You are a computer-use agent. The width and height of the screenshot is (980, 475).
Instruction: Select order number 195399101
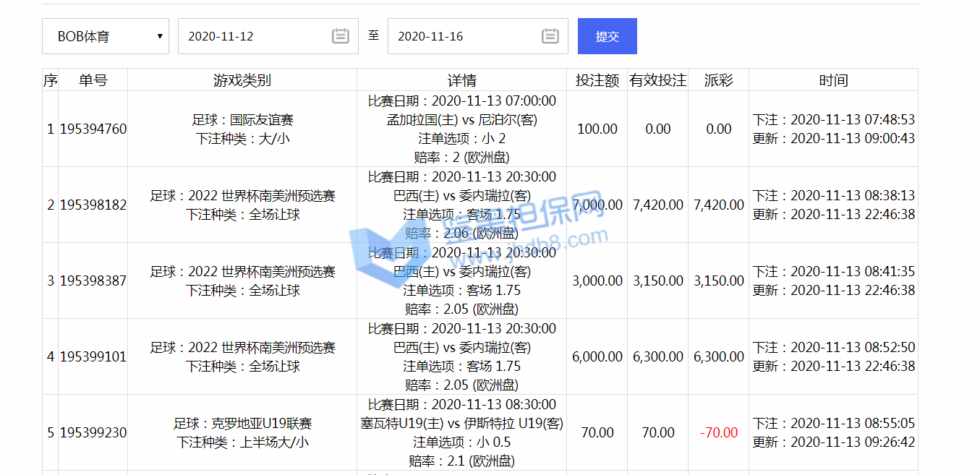tap(93, 357)
